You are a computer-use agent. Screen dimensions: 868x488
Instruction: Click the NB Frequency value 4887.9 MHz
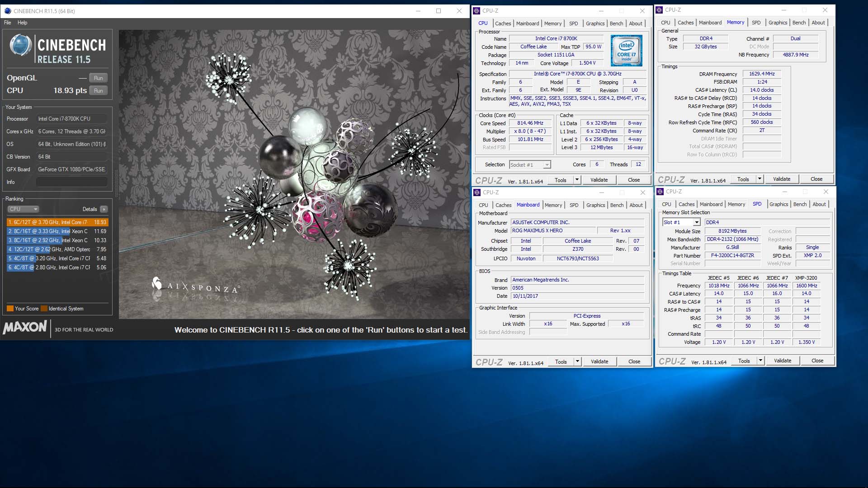point(796,55)
